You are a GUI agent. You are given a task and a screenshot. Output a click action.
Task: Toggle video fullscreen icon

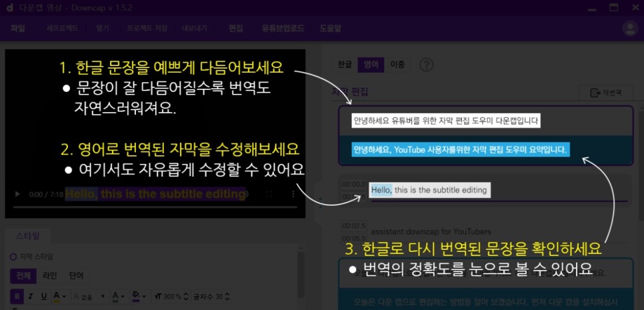click(269, 194)
